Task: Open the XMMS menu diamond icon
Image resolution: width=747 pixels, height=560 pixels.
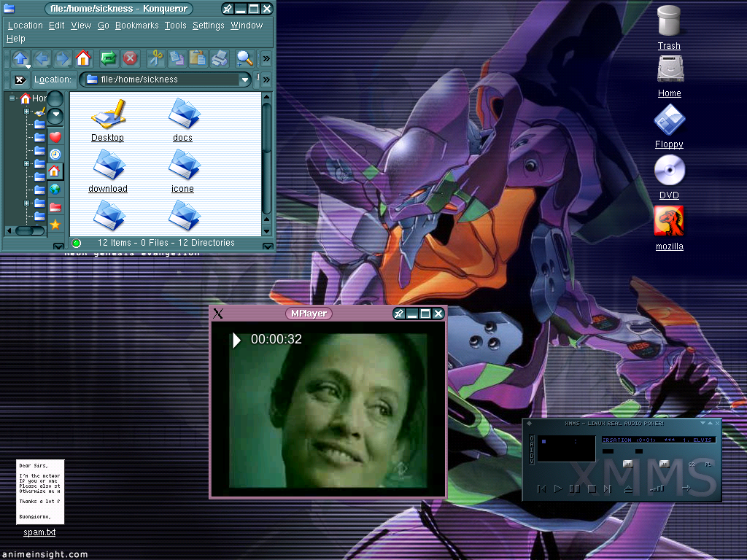Action: click(x=529, y=424)
